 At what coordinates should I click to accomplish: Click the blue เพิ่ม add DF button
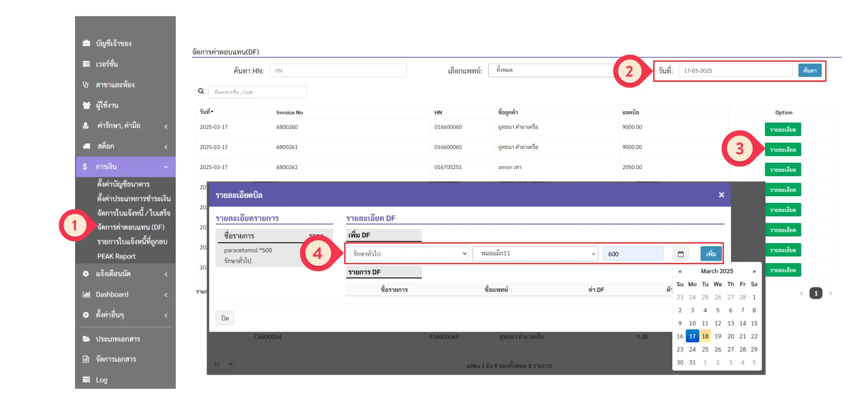(x=711, y=254)
